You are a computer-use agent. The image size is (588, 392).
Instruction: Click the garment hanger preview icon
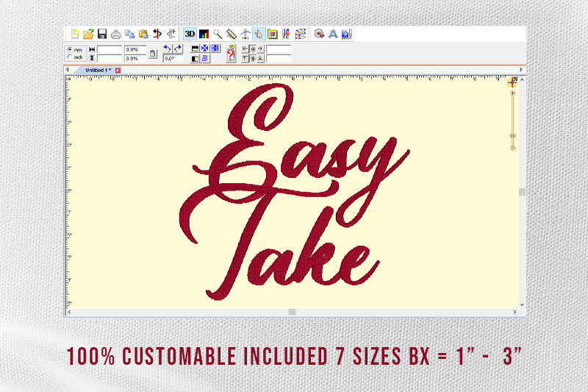245,34
